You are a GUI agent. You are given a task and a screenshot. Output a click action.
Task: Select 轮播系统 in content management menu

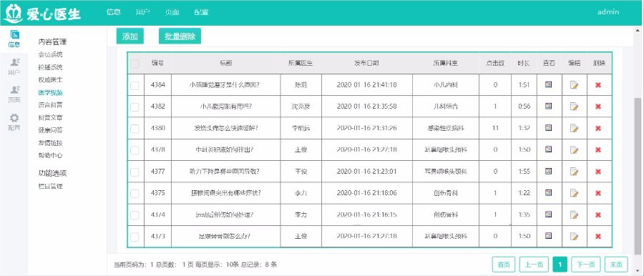click(x=50, y=67)
